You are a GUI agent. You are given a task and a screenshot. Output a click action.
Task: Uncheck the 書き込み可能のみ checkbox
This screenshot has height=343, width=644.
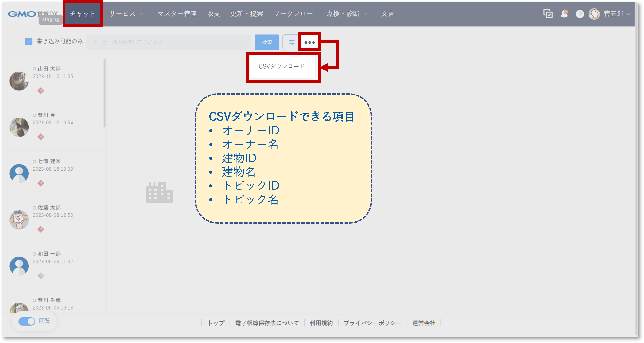[28, 41]
